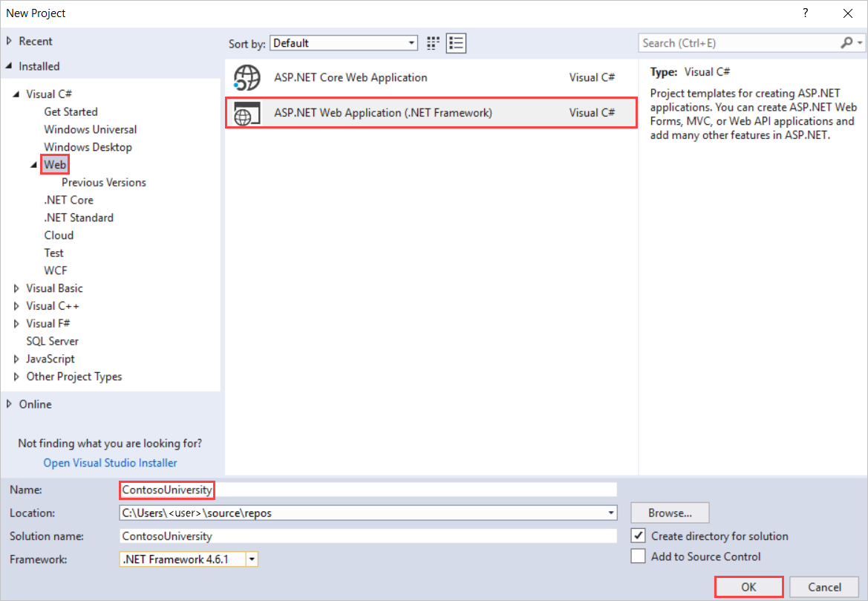The height and width of the screenshot is (601, 868).
Task: Select the Cloud template category
Action: [59, 235]
